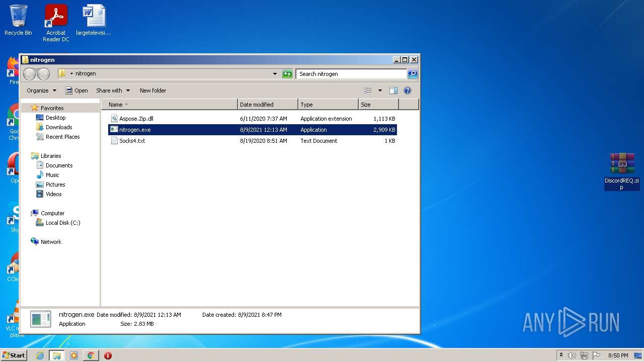Open Chrome from the taskbar
The image size is (644, 362).
[91, 355]
